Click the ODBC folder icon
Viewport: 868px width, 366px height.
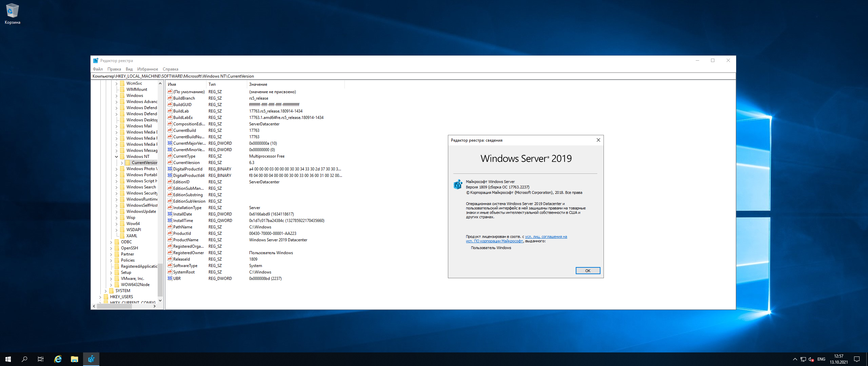click(117, 242)
